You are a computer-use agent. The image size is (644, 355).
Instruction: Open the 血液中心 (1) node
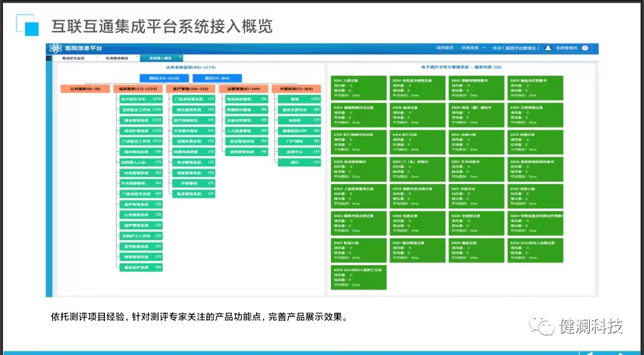pyautogui.click(x=299, y=151)
